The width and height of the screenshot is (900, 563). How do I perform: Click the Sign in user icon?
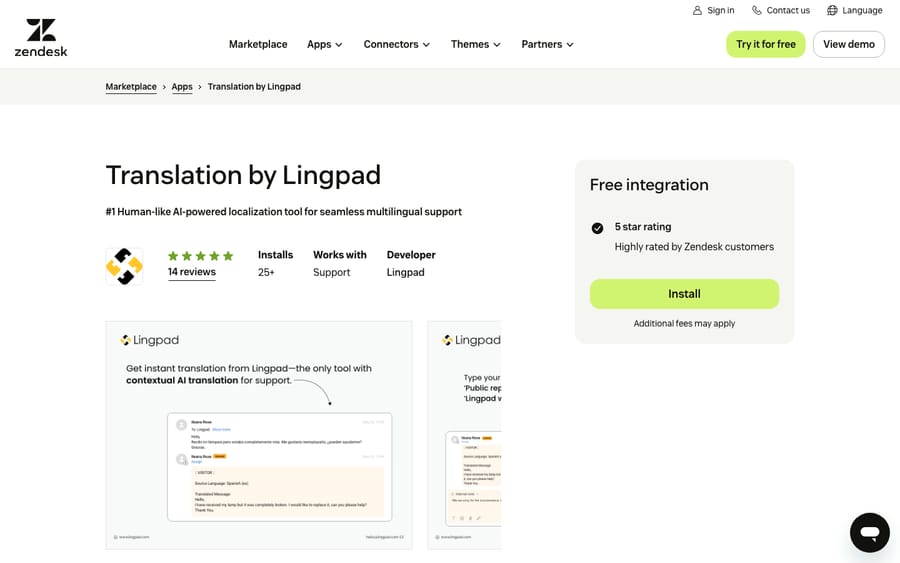[x=697, y=10]
